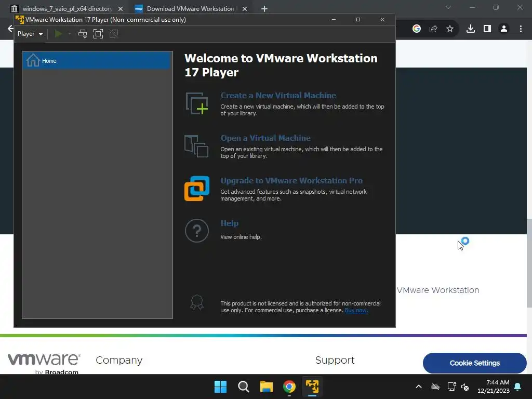Click the muted volume tray icon

(465, 387)
